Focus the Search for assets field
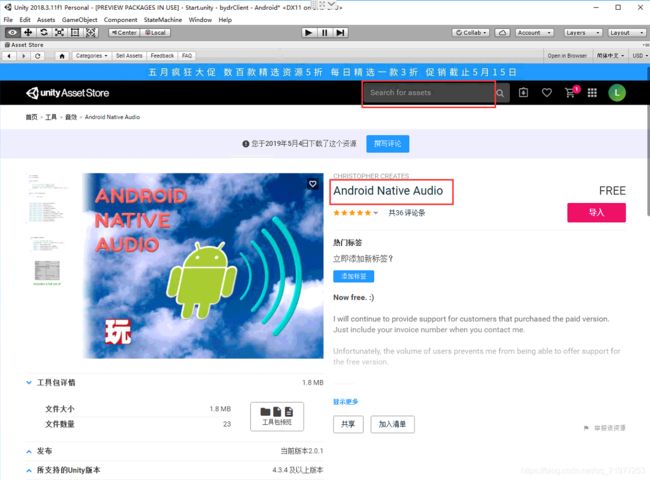 point(428,93)
